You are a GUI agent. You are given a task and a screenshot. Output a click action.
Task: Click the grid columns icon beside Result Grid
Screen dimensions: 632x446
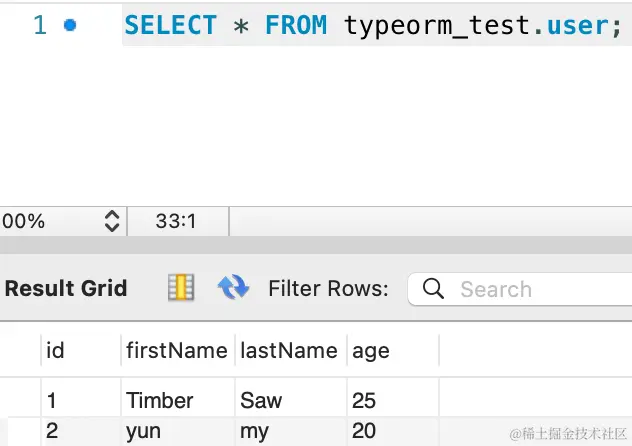coord(181,288)
